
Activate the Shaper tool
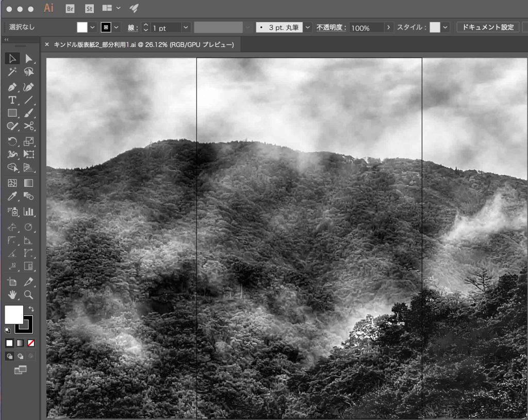[12, 126]
